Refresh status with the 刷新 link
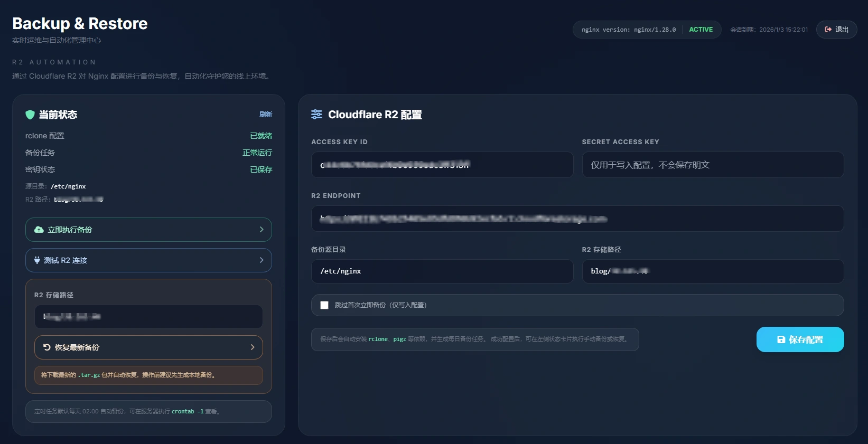 pos(265,115)
